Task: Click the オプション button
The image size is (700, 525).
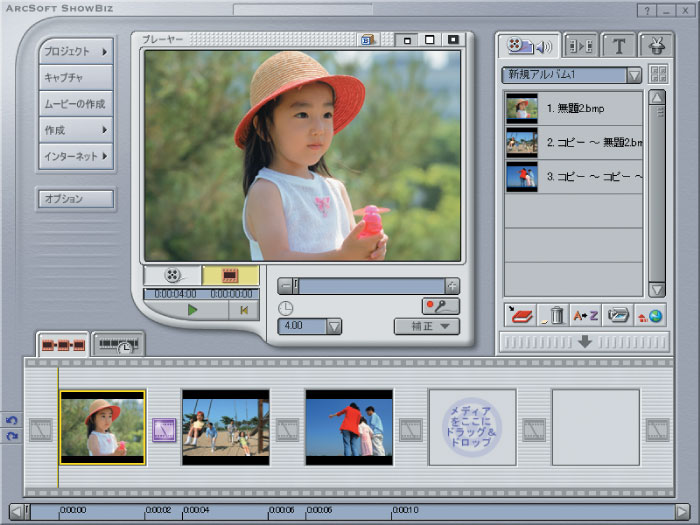Action: point(75,199)
